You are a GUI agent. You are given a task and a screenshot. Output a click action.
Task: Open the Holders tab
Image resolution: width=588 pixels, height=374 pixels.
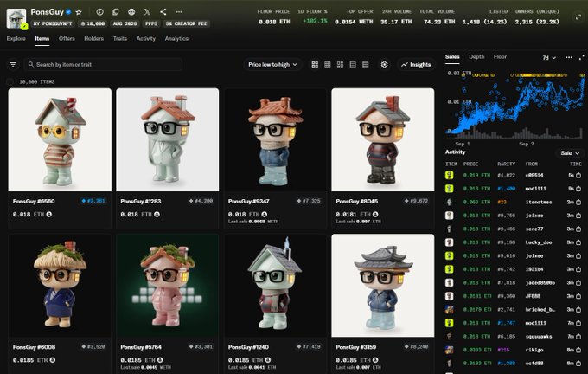(93, 38)
